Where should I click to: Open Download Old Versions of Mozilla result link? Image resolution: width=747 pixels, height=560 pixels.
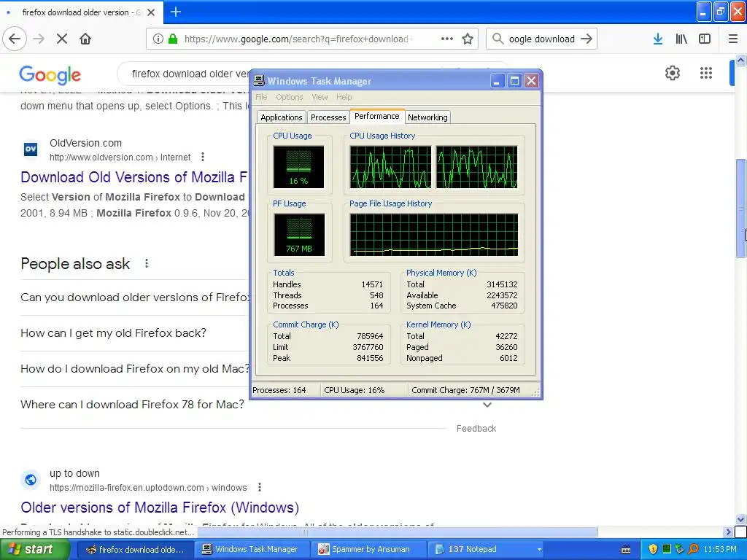coord(134,177)
